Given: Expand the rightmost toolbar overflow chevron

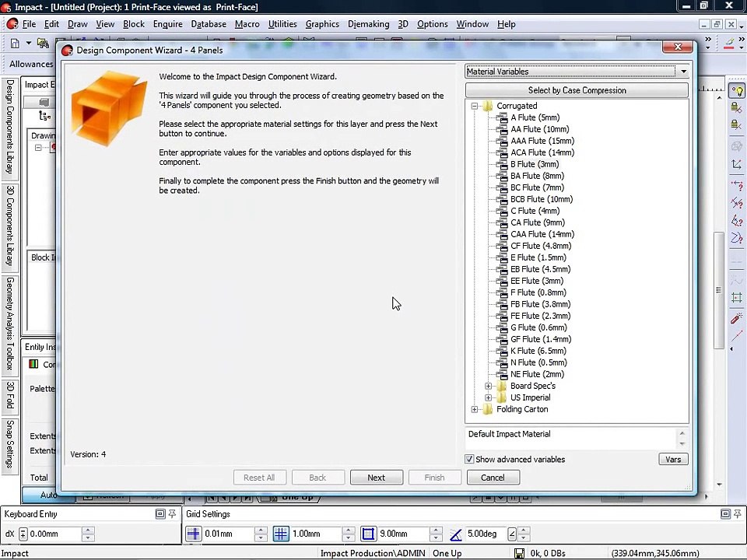Looking at the screenshot, I should point(742,43).
